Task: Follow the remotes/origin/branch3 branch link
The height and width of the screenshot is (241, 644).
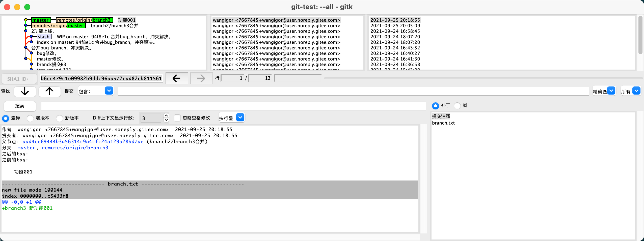Action: coord(75,148)
